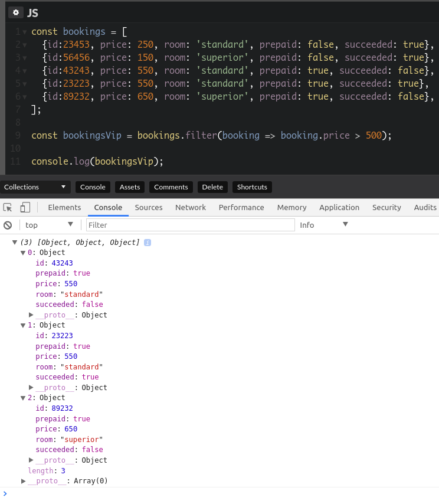Click 'console.log(bookingsVip);' on line 11
The height and width of the screenshot is (504, 439).
click(97, 161)
